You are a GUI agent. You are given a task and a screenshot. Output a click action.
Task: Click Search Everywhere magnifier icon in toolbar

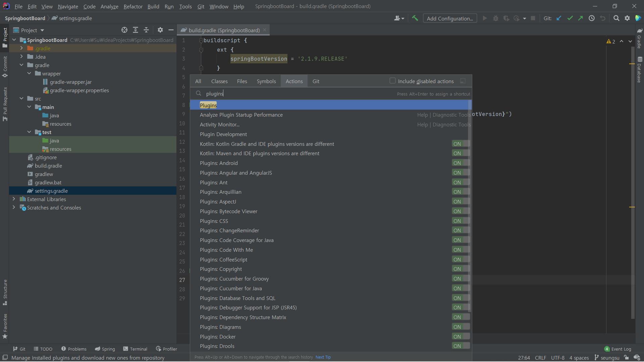pyautogui.click(x=616, y=18)
